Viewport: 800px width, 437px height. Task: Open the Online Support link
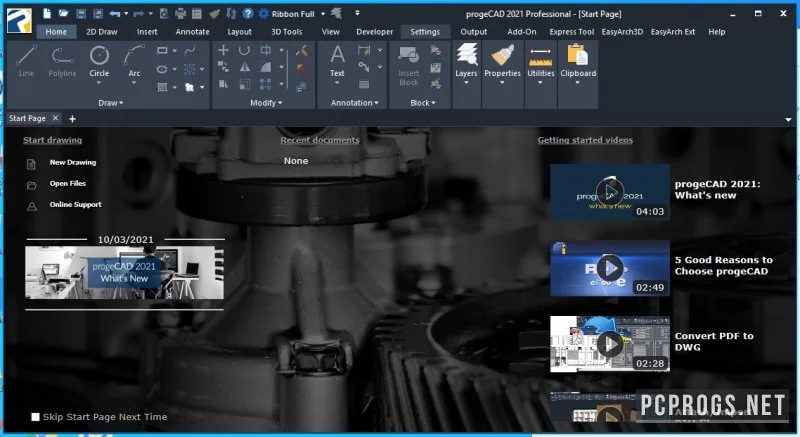76,204
